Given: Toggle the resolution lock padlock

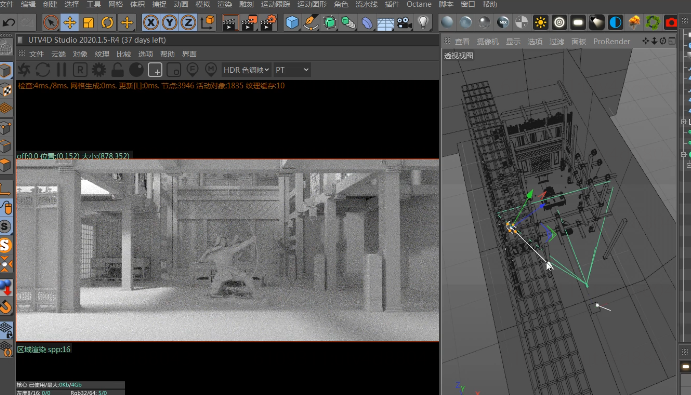Looking at the screenshot, I should (x=117, y=70).
